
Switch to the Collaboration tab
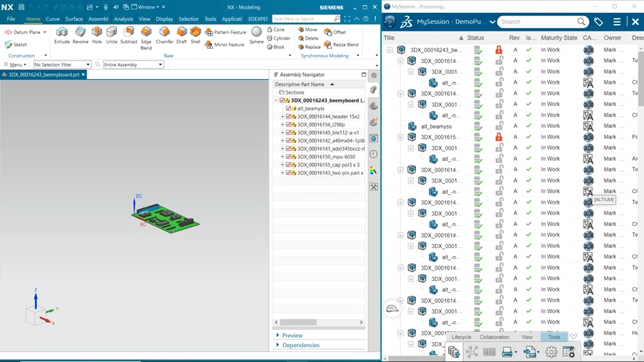pyautogui.click(x=494, y=337)
